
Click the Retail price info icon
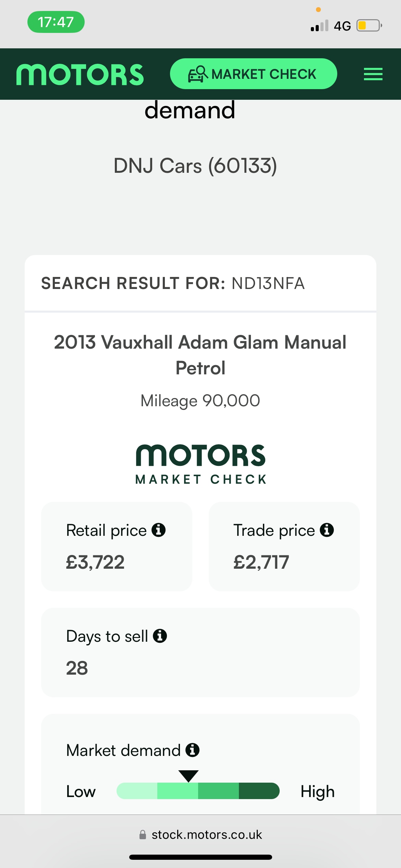(x=159, y=530)
